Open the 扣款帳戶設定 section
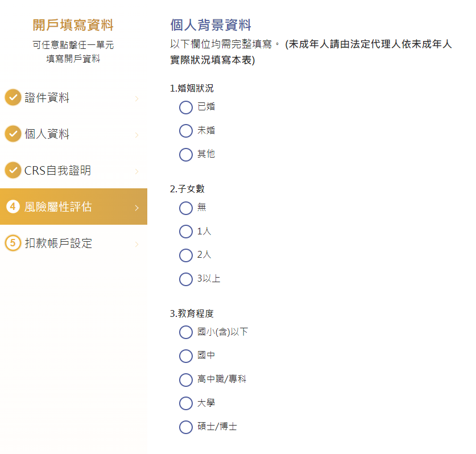Screen dimensions: 476x454 (73, 243)
